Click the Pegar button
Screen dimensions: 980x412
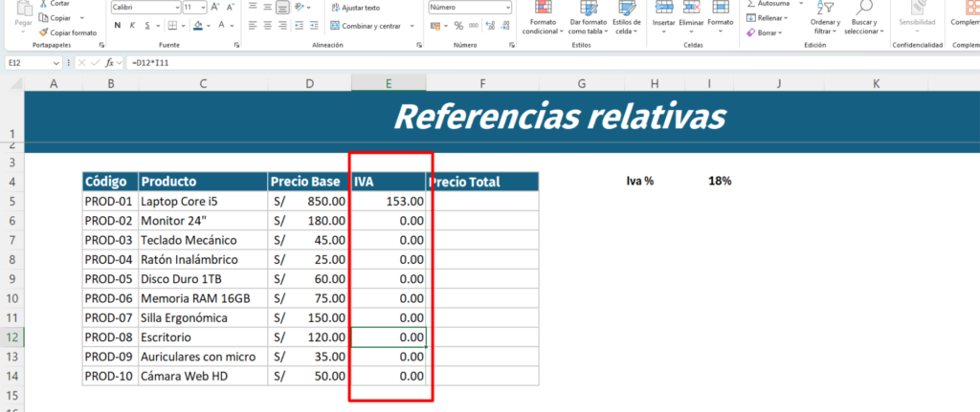click(x=24, y=17)
